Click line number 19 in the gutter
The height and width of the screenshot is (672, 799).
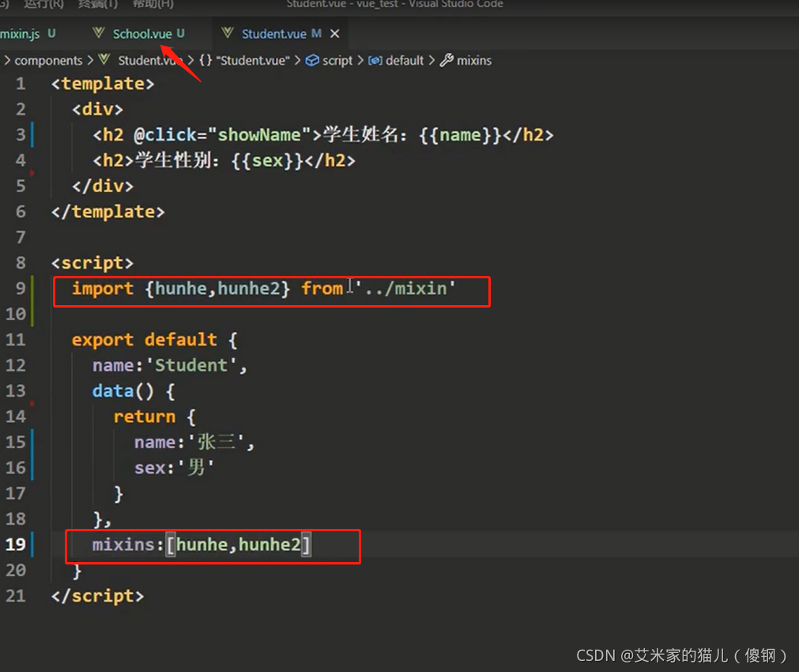coord(15,544)
